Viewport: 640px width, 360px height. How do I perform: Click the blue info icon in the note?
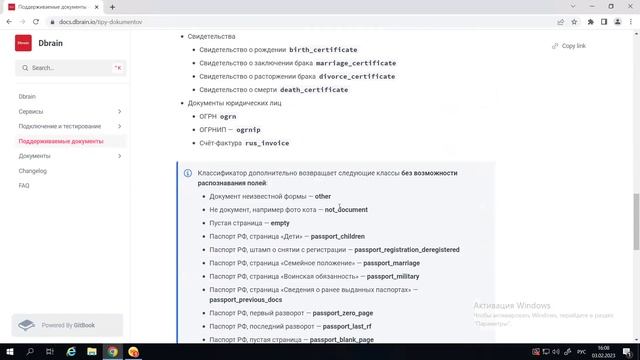pos(188,173)
